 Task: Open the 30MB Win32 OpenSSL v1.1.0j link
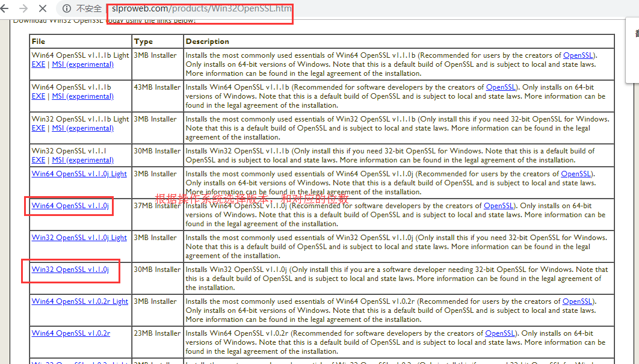(70, 269)
